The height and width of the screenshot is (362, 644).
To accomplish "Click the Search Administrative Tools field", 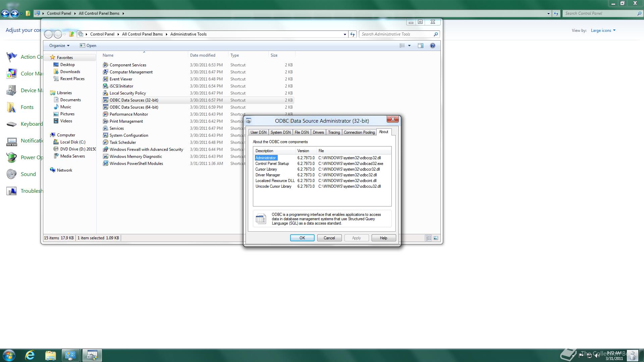I will click(x=396, y=34).
